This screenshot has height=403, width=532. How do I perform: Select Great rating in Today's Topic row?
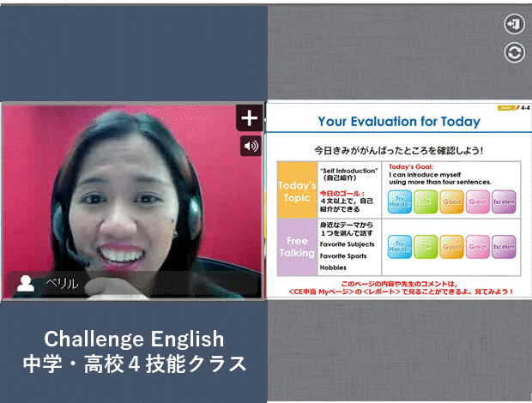(478, 201)
